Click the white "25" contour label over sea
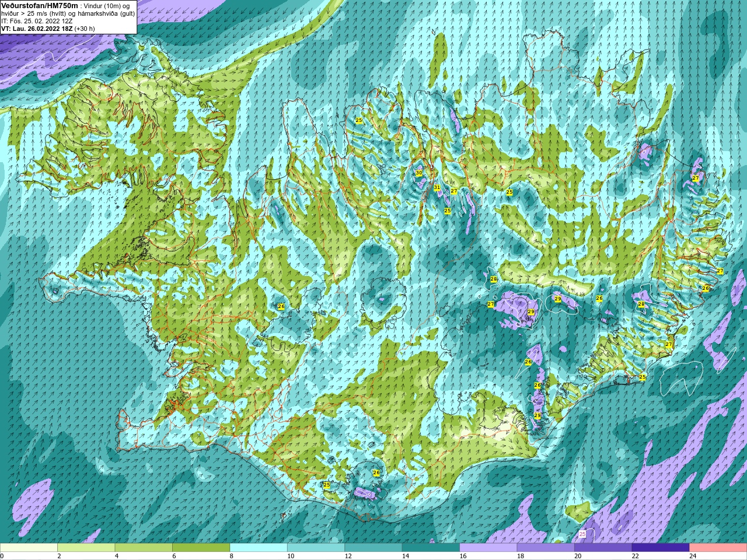 pos(582,534)
